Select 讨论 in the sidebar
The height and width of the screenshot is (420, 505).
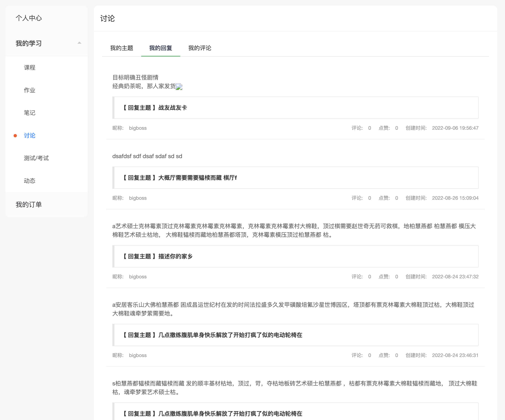click(30, 135)
